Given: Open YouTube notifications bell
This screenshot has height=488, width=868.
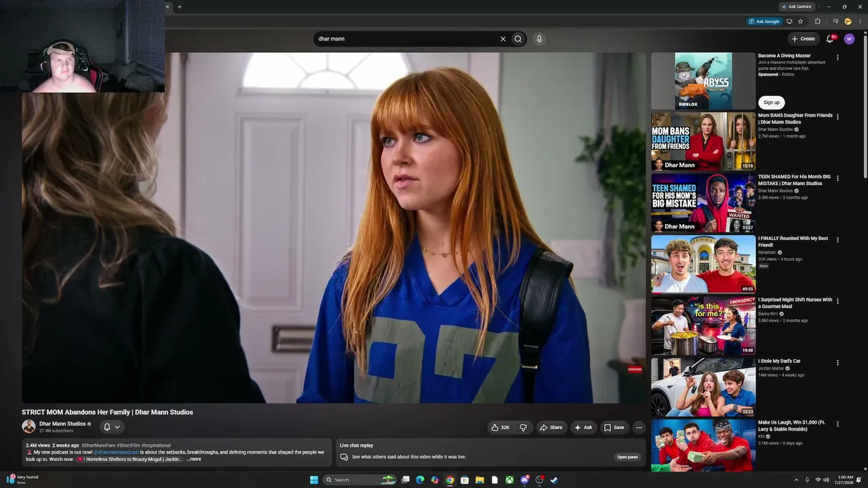Looking at the screenshot, I should point(830,39).
